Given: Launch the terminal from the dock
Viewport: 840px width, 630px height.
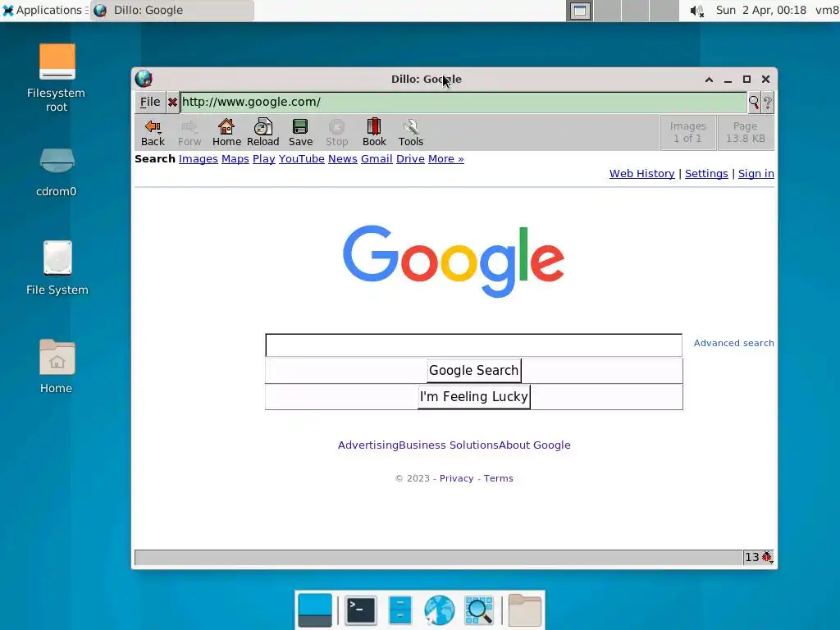Looking at the screenshot, I should 360,610.
